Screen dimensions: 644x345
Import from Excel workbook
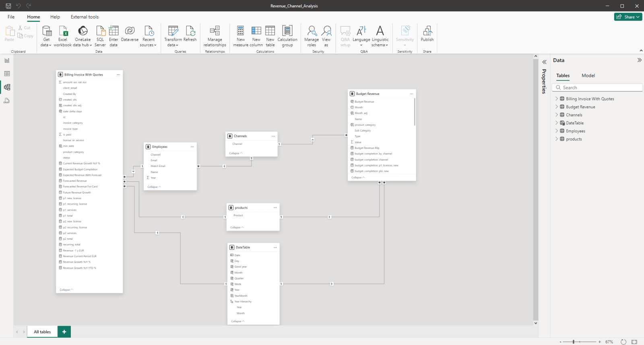click(x=63, y=36)
